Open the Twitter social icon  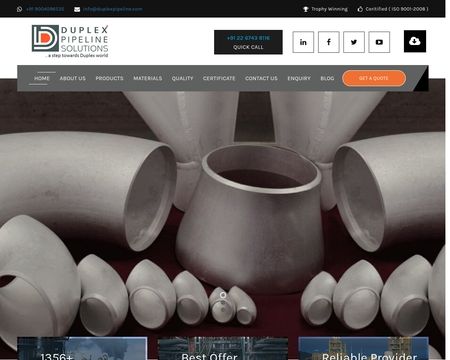point(354,42)
